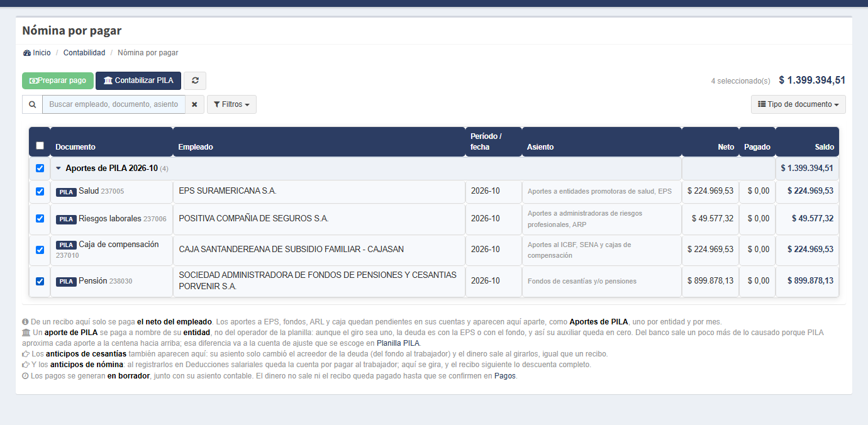868x425 pixels.
Task: Click the $ 49.577,32 Saldo value
Action: coord(813,219)
